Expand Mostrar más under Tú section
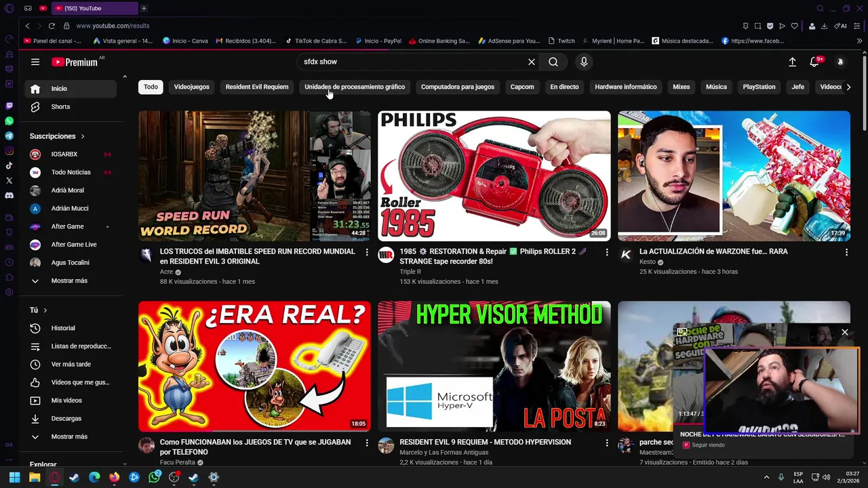Image resolution: width=868 pixels, height=488 pixels. click(71, 436)
